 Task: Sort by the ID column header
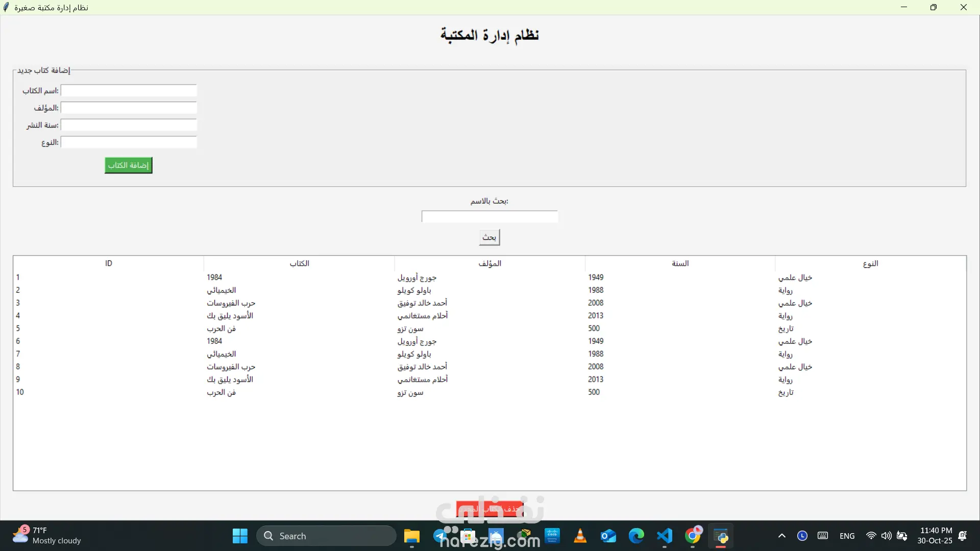[108, 263]
